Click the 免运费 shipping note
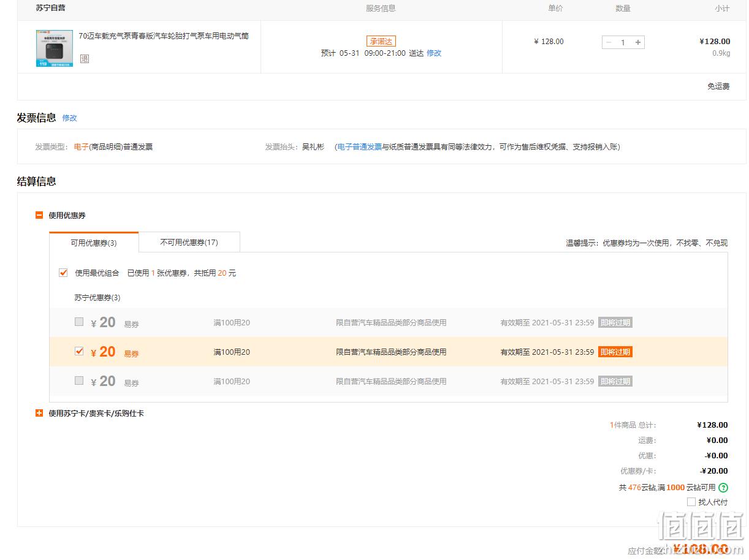This screenshot has width=749, height=560. (718, 86)
